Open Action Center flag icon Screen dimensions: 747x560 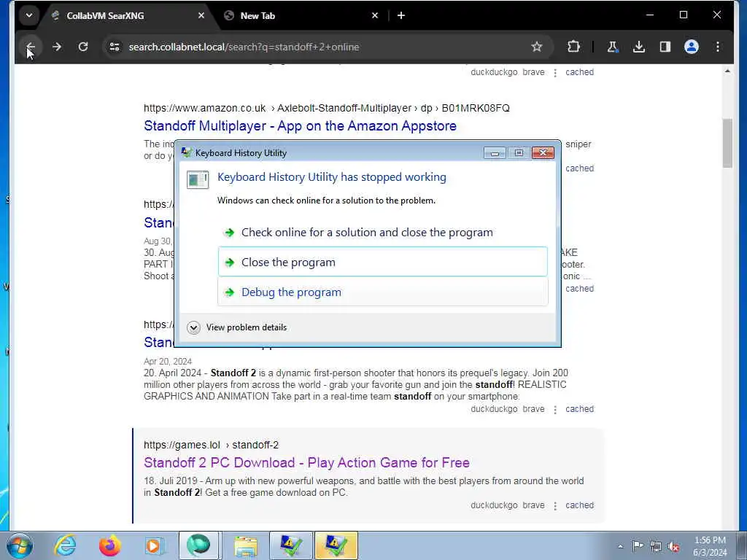pos(638,546)
